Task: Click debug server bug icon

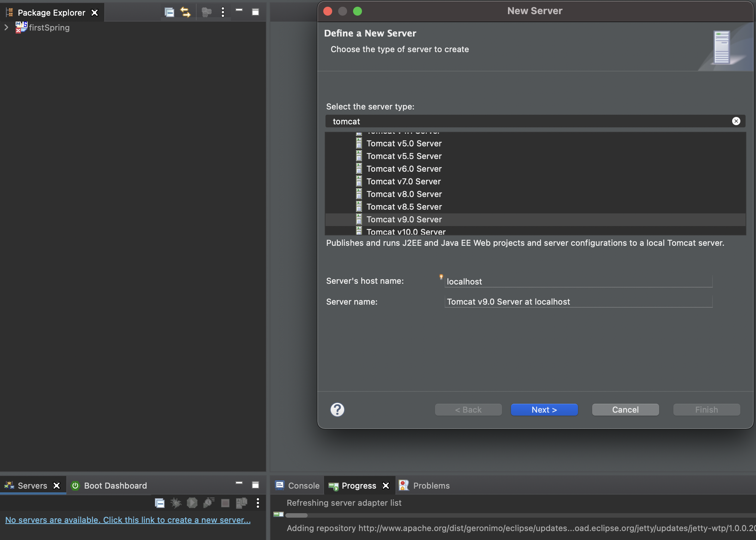Action: (176, 503)
